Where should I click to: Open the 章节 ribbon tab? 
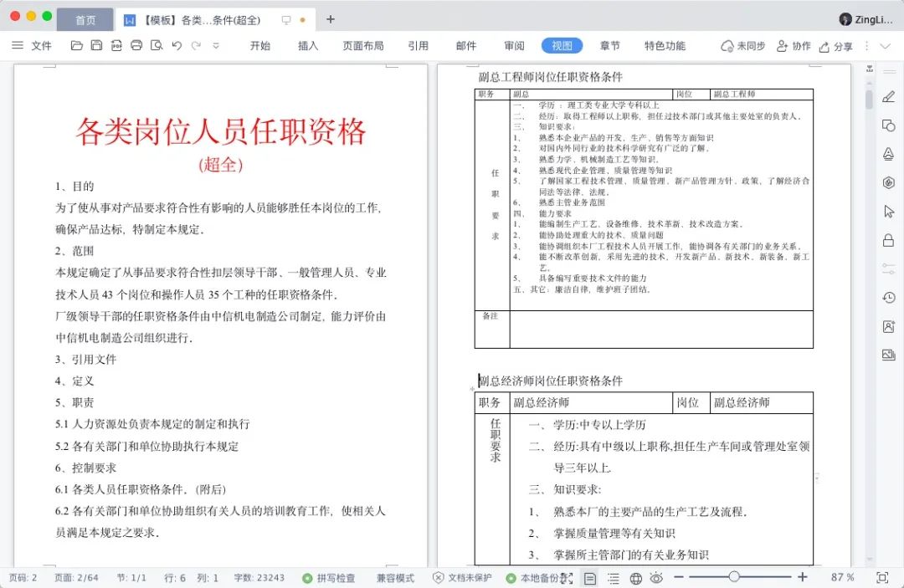click(x=610, y=45)
